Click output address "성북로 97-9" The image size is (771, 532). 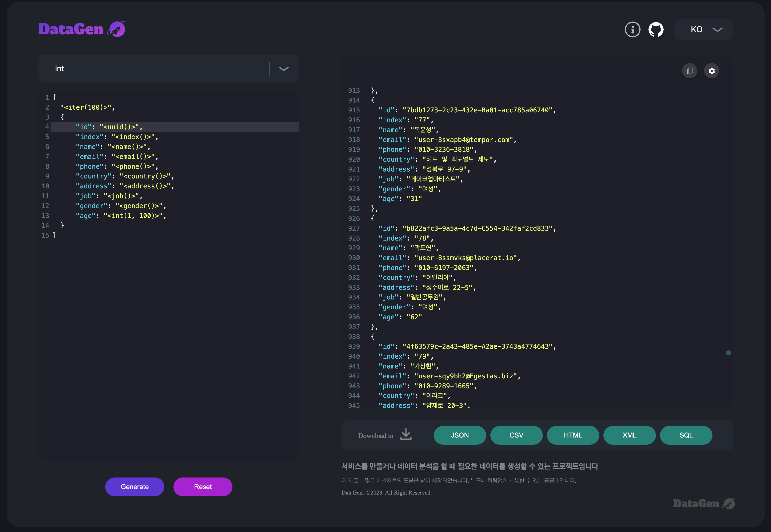click(444, 169)
